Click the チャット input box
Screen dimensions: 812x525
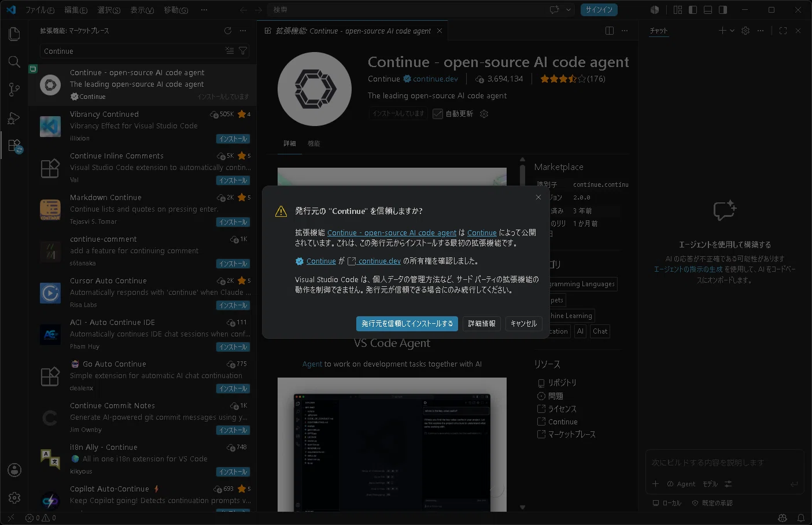724,463
